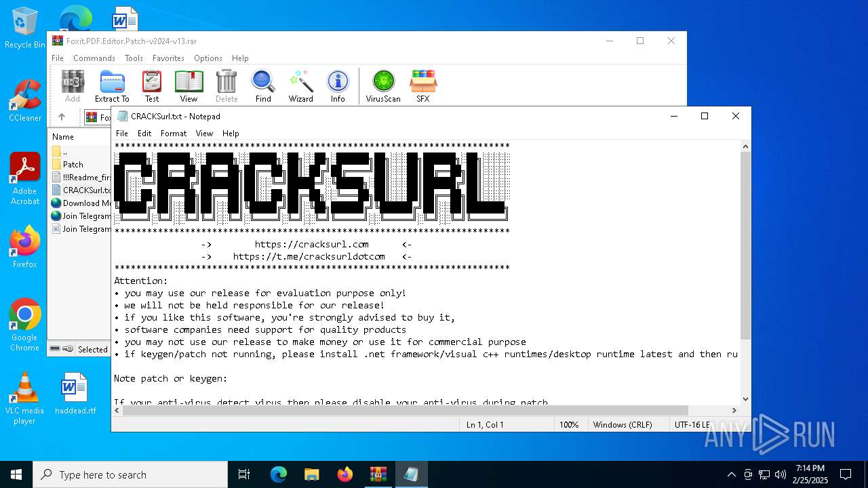Click the SFX toolbar icon
Image resolution: width=868 pixels, height=488 pixels.
click(x=423, y=86)
